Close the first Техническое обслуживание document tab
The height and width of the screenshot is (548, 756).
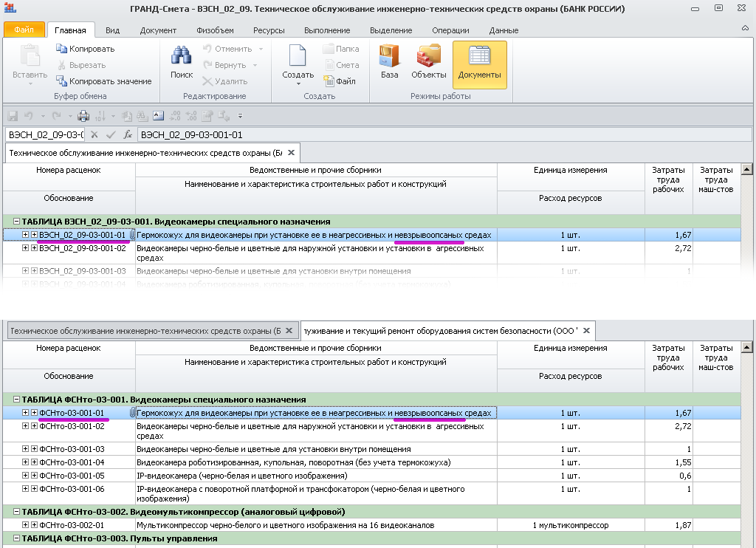click(292, 153)
